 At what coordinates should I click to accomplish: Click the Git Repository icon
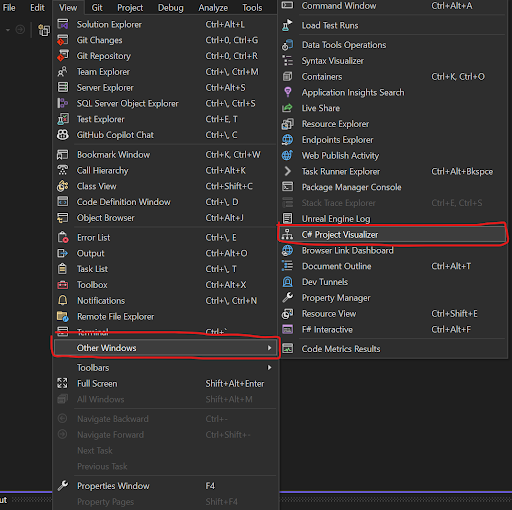(x=63, y=56)
